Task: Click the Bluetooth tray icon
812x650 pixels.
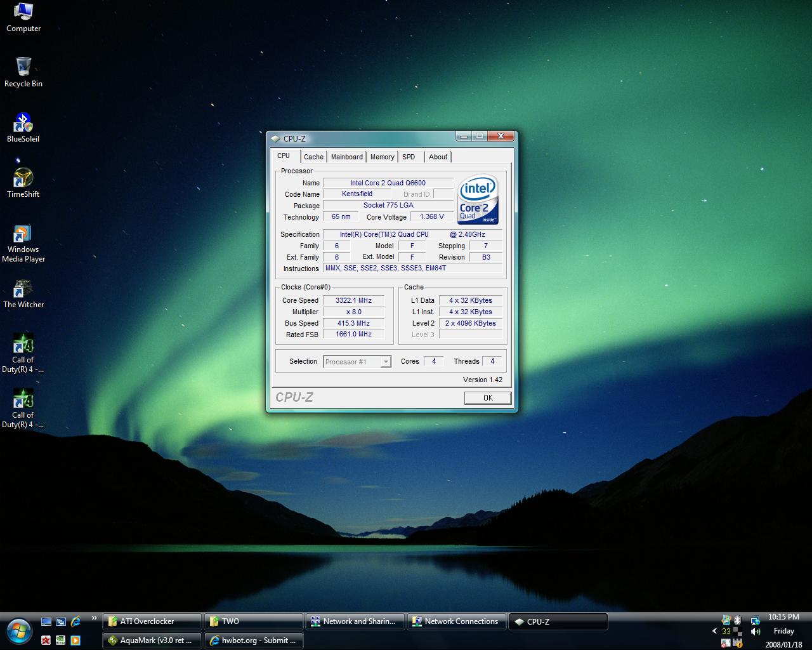Action: [x=738, y=620]
